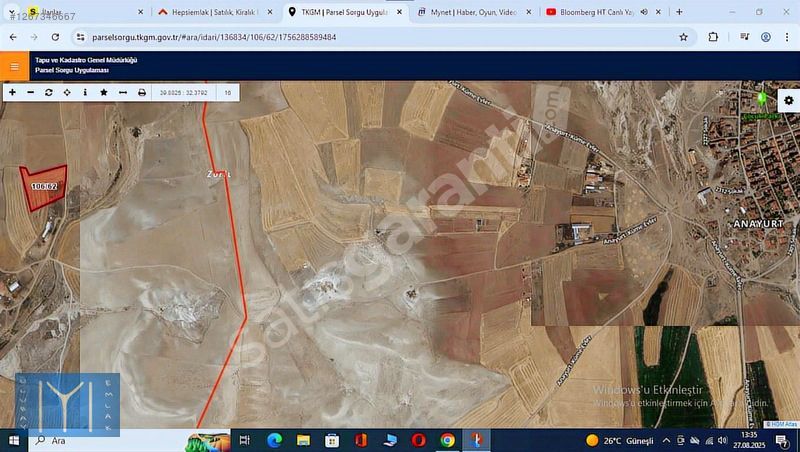800x452 pixels.
Task: Select the distance measure tool
Action: (123, 92)
